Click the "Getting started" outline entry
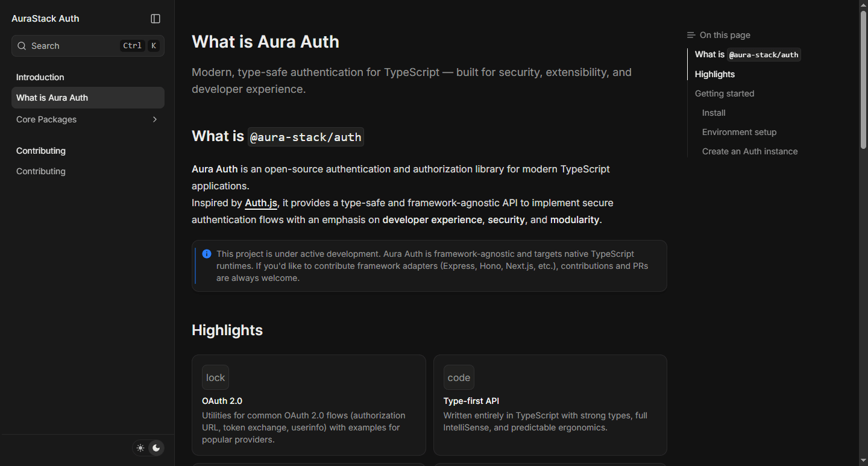Image resolution: width=868 pixels, height=466 pixels. 724,93
